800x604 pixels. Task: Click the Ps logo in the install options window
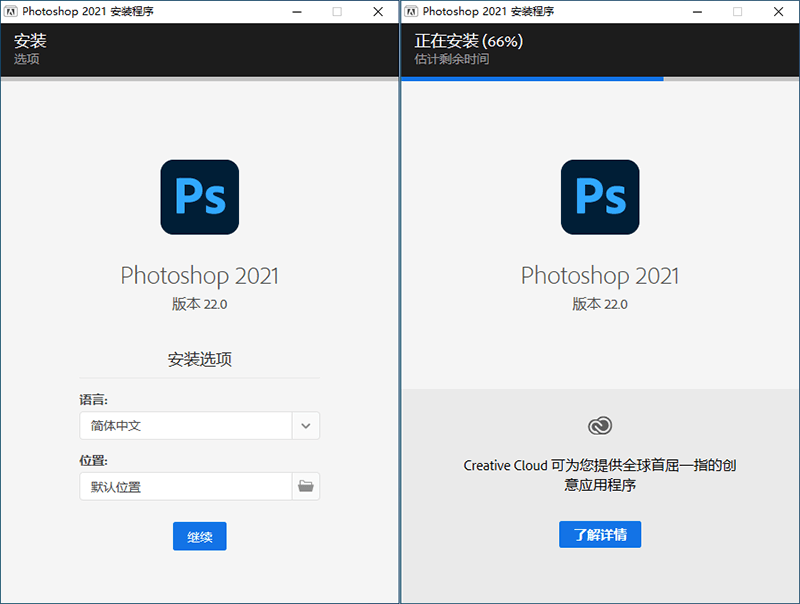tap(199, 197)
